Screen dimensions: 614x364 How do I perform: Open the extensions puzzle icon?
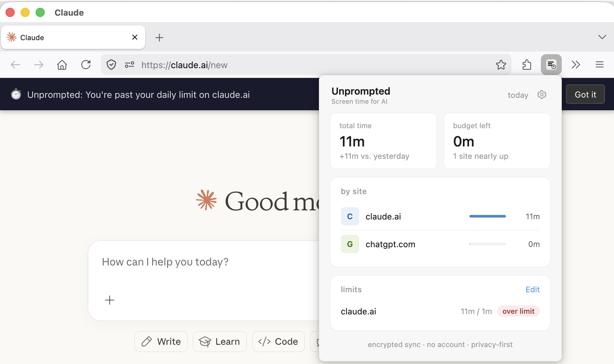(527, 65)
